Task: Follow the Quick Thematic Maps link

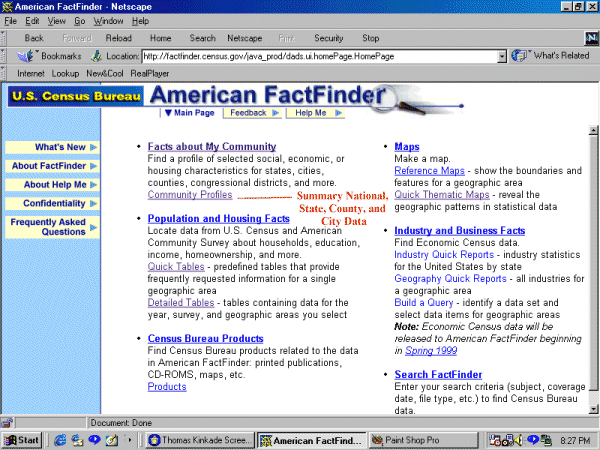Action: [441, 195]
